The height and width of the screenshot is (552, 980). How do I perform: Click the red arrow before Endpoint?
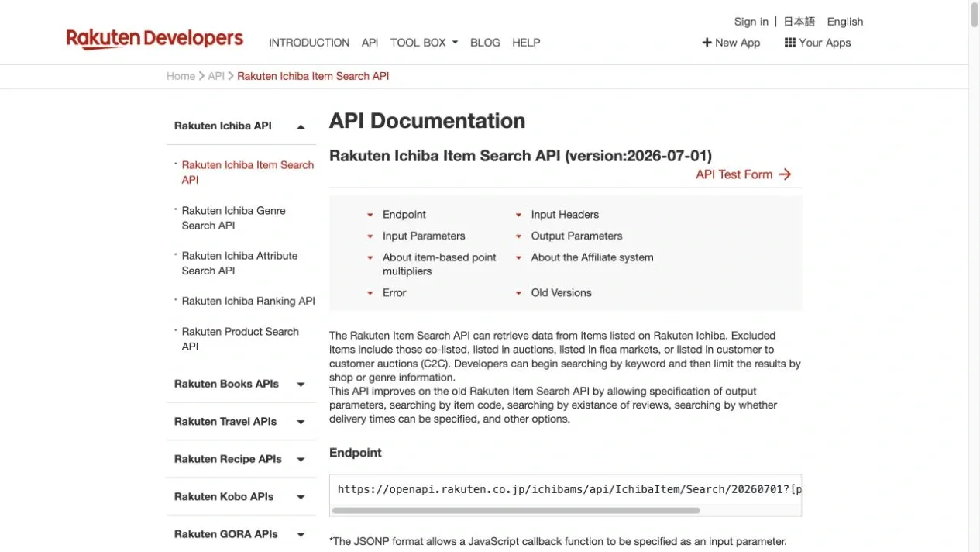coord(370,216)
